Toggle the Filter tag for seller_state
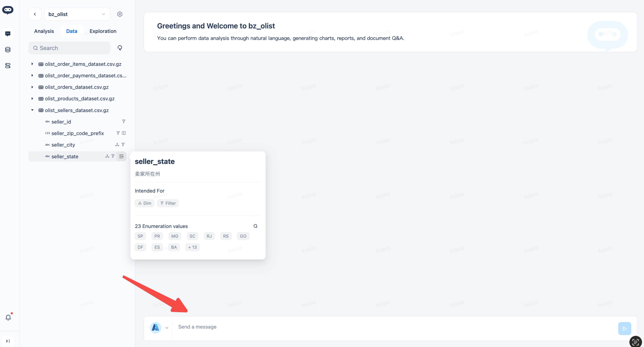Screen dimensions: 644x347 click(168, 203)
